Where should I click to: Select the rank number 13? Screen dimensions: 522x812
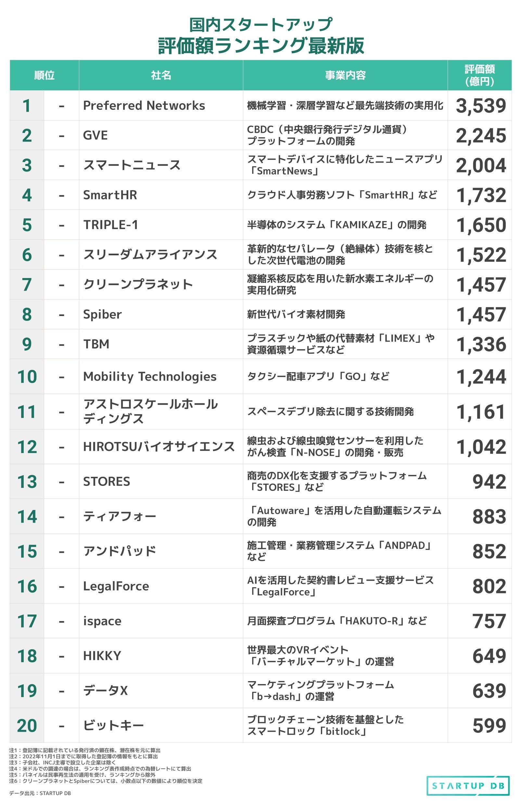27,482
